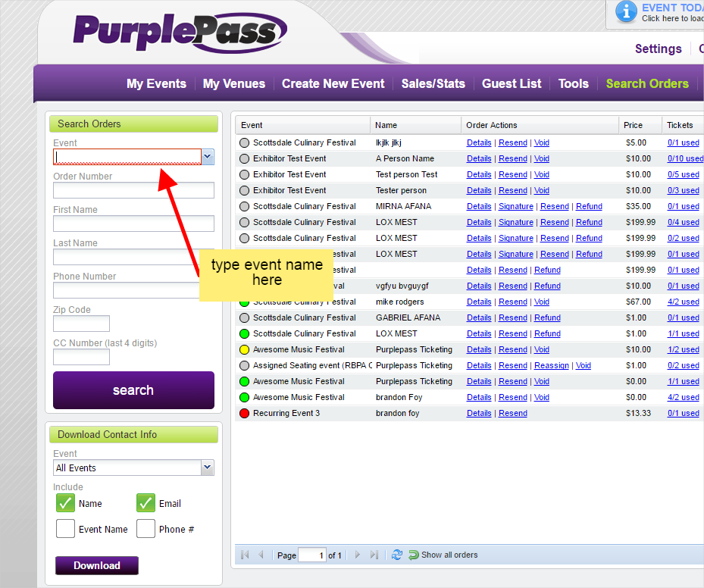Click the Event name search field

[x=127, y=157]
